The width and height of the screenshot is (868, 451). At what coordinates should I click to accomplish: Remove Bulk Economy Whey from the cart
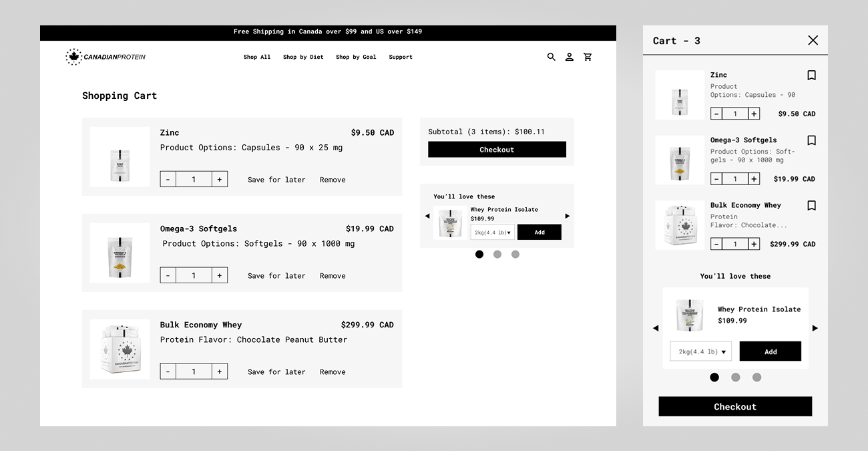pos(333,372)
